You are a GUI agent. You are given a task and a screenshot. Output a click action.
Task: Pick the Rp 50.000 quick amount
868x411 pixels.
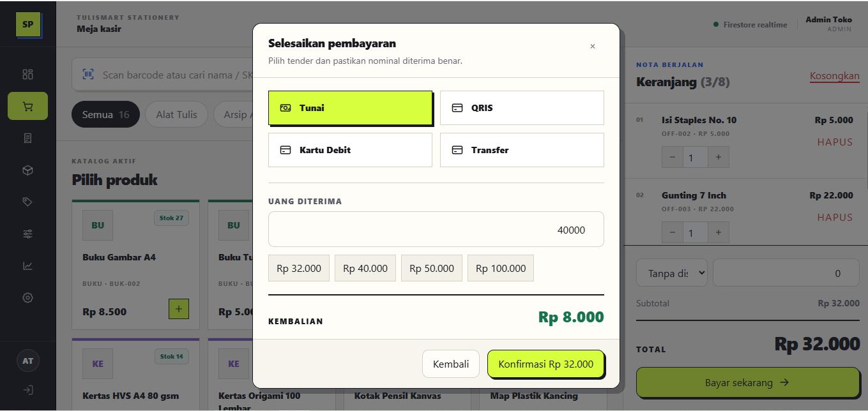pyautogui.click(x=432, y=268)
